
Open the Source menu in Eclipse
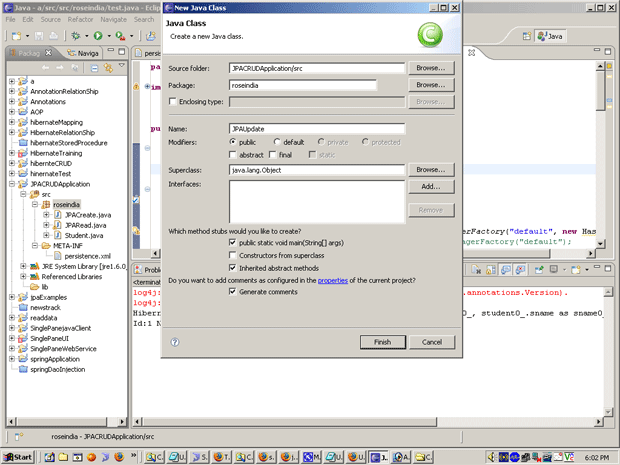(x=51, y=19)
